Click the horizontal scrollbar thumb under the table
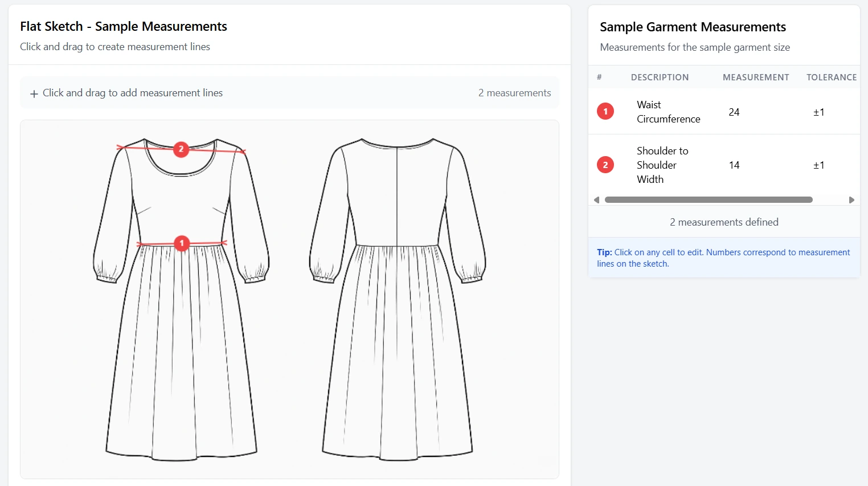 pyautogui.click(x=708, y=200)
